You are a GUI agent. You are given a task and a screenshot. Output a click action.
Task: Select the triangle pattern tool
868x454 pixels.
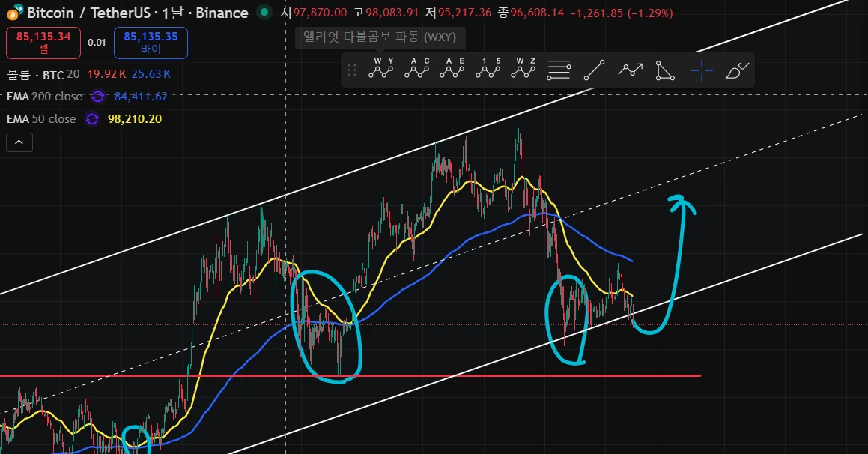pos(665,71)
